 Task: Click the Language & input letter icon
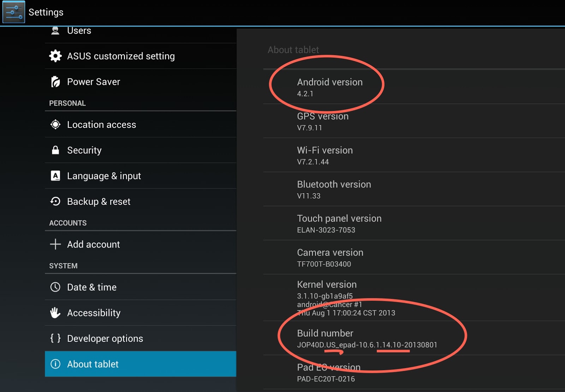[55, 176]
